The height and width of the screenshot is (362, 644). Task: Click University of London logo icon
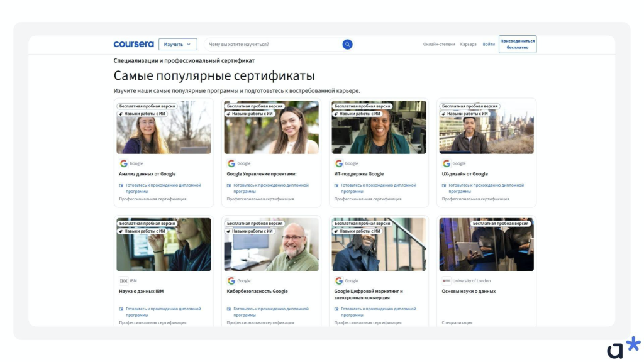pyautogui.click(x=447, y=281)
